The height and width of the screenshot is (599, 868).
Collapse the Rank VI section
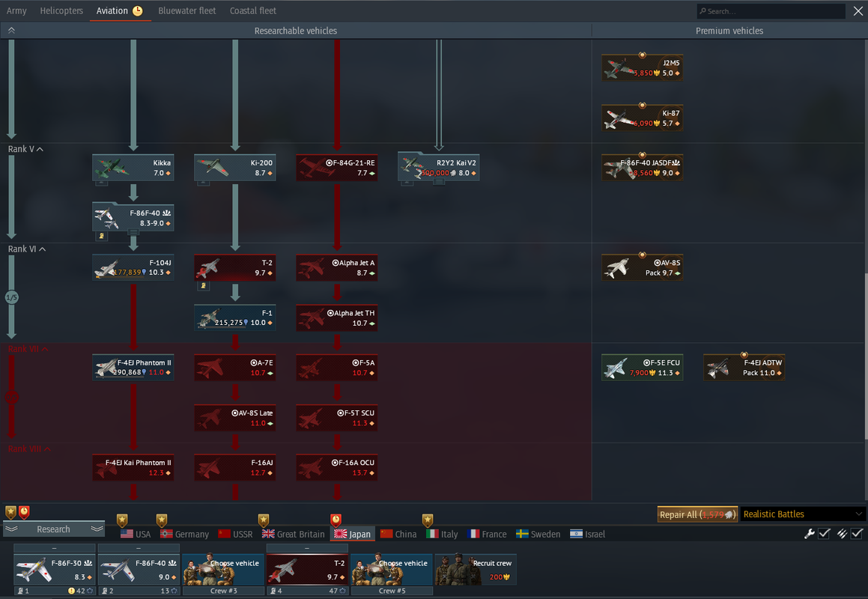coord(26,249)
